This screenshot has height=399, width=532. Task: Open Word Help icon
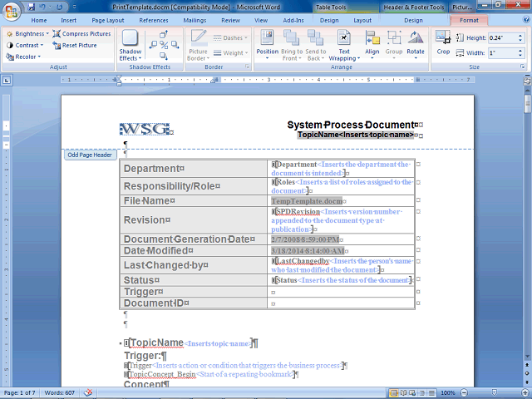526,20
